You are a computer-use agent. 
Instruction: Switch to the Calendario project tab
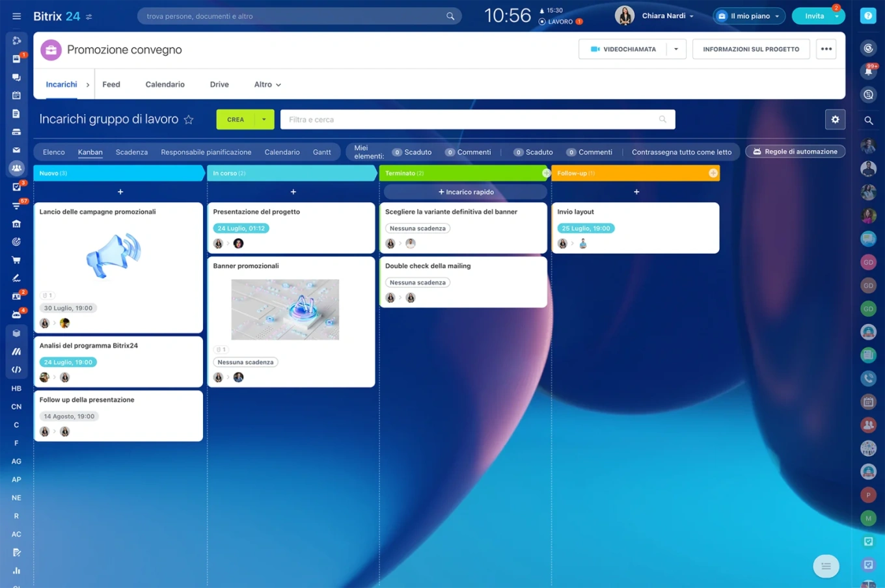pos(165,85)
